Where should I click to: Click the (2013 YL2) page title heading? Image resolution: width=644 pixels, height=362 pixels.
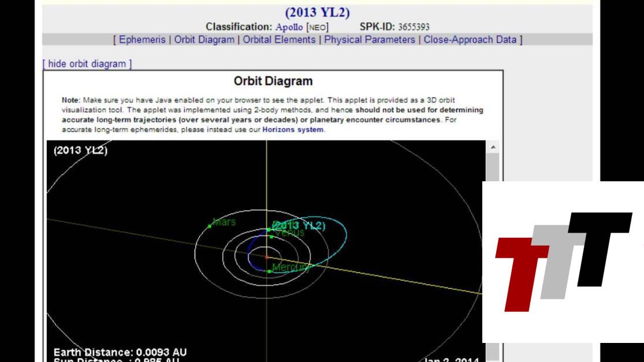click(317, 12)
